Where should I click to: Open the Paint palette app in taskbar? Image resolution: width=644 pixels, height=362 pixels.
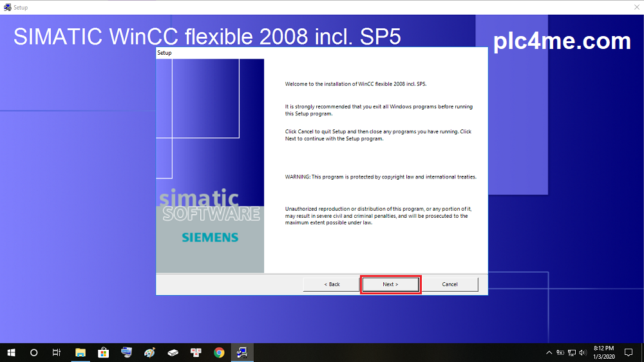[x=149, y=352]
